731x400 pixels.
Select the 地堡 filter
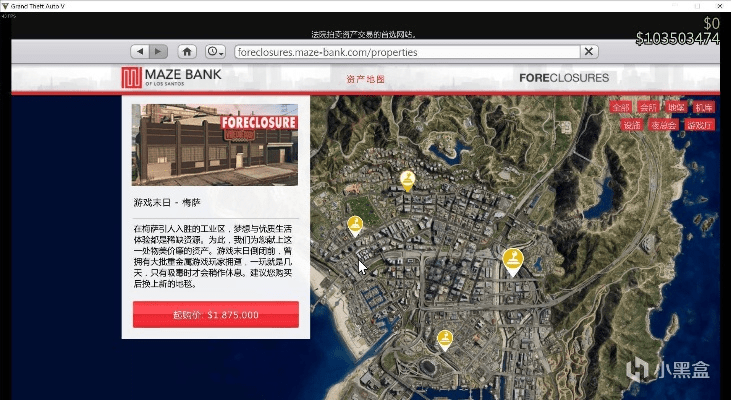click(x=677, y=107)
